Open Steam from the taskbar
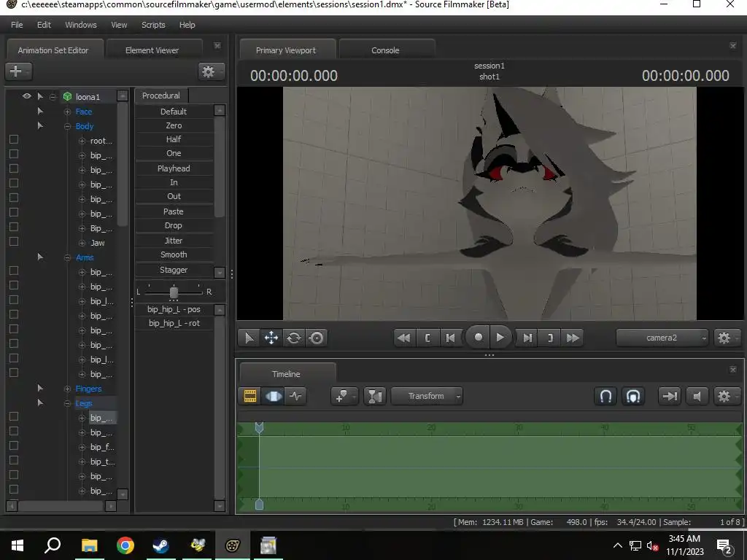Image resolution: width=747 pixels, height=560 pixels. [160, 545]
